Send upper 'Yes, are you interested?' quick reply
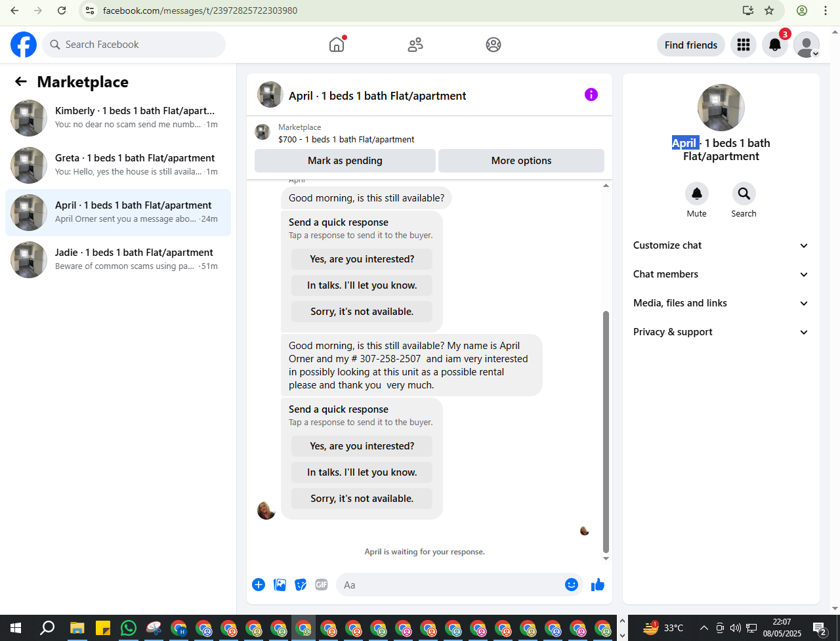 point(362,259)
